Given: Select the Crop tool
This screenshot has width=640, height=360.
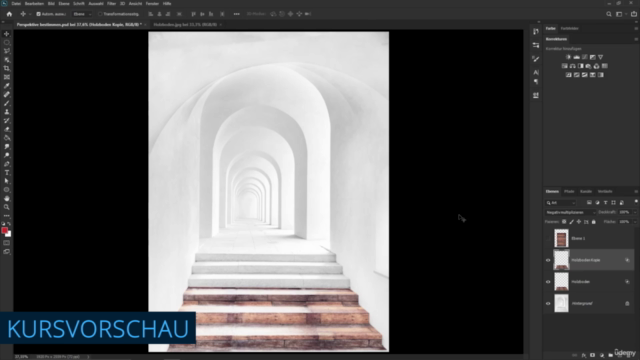Looking at the screenshot, I should click(x=7, y=68).
